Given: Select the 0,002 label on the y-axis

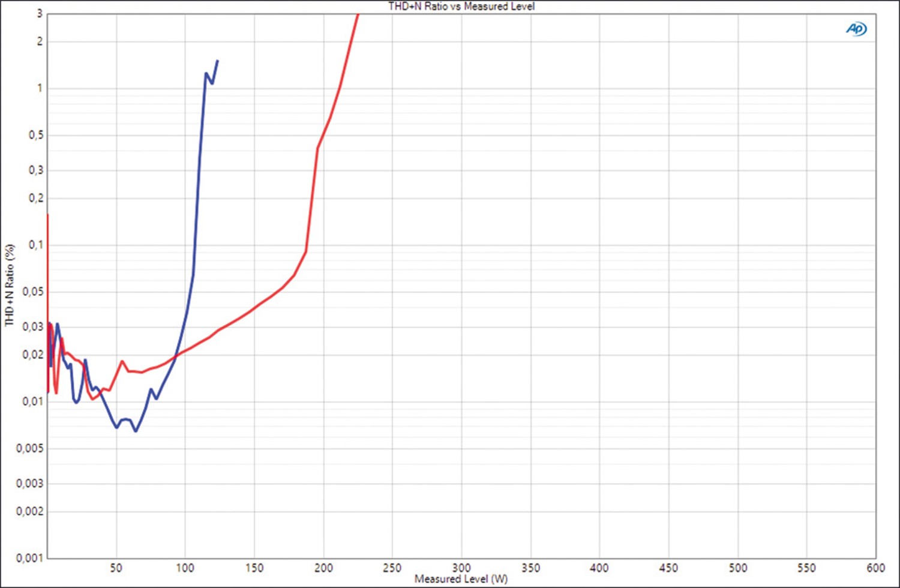Looking at the screenshot, I should tap(29, 511).
